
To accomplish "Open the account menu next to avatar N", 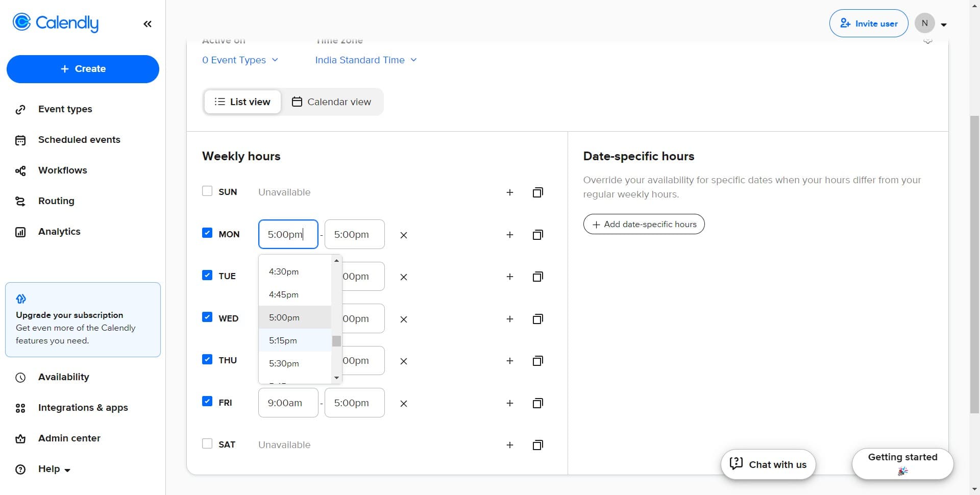I will pos(943,24).
